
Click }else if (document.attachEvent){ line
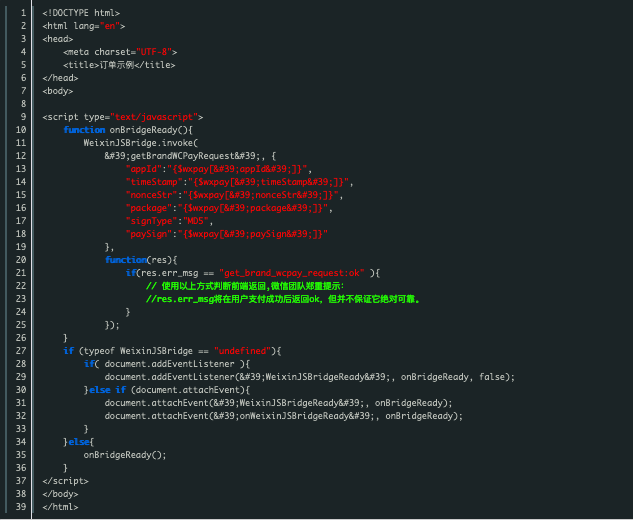[x=167, y=390]
